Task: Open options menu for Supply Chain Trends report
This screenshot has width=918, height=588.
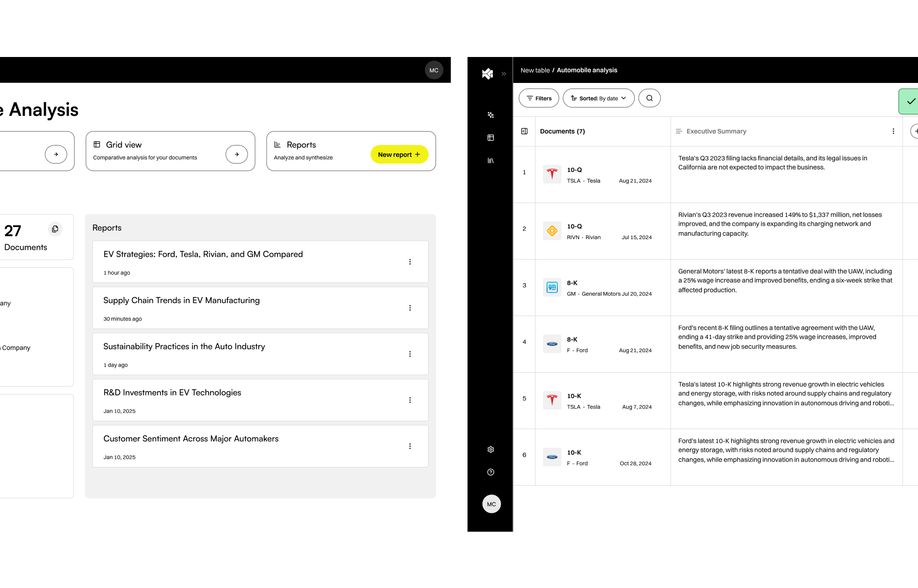Action: coord(410,307)
